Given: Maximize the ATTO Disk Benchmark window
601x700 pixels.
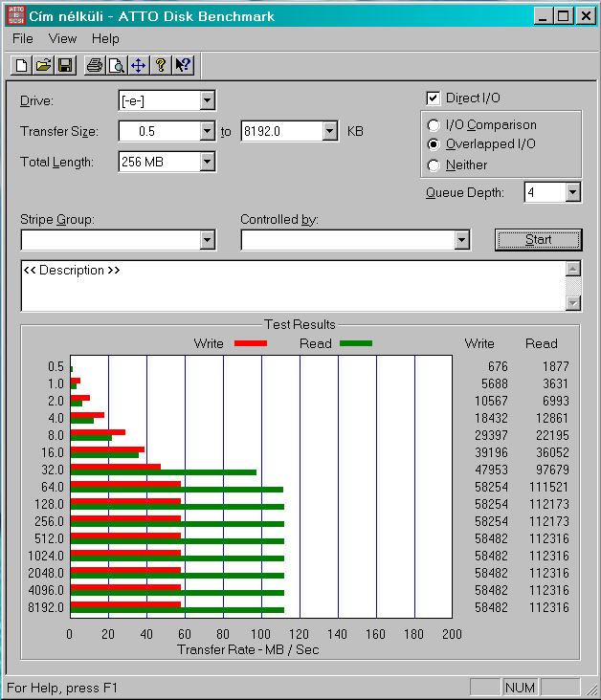Looking at the screenshot, I should (x=564, y=16).
